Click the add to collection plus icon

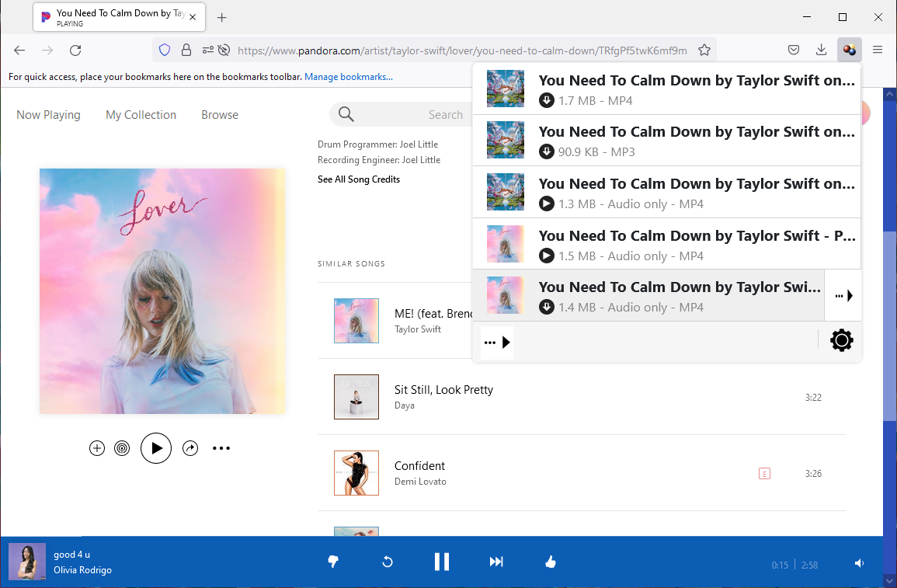[x=97, y=448]
